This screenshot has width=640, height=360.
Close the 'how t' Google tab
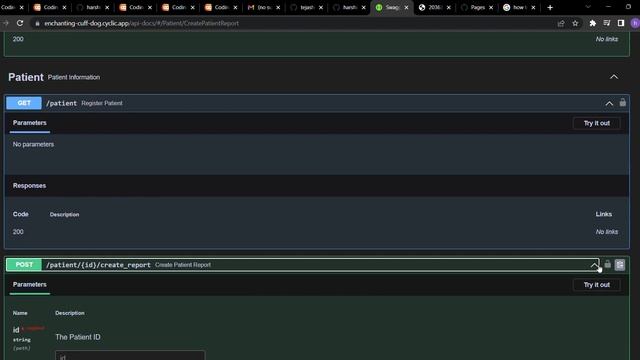[x=533, y=7]
